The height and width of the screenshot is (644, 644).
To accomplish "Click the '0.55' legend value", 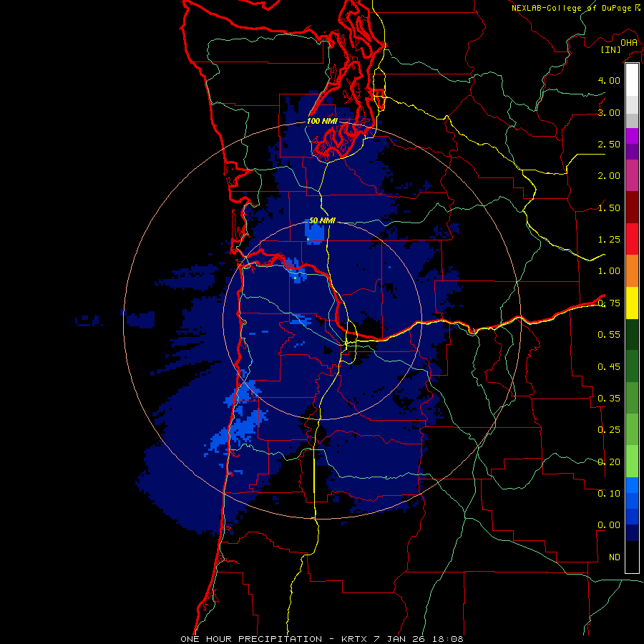I will pos(609,335).
